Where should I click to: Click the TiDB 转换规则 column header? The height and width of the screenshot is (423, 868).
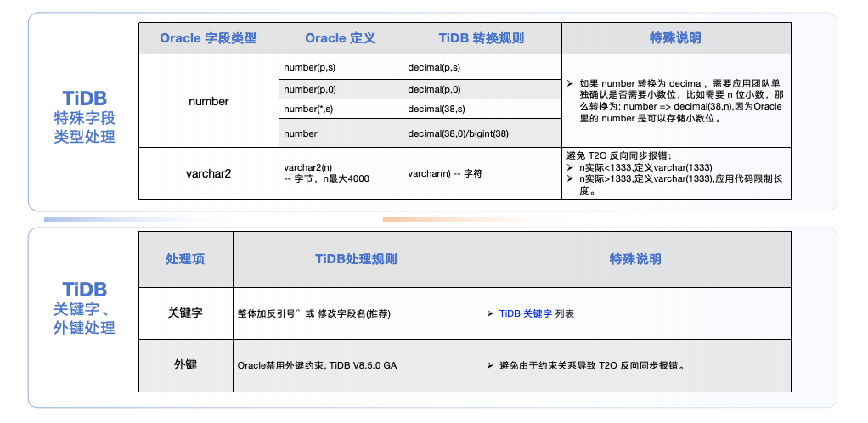point(482,38)
